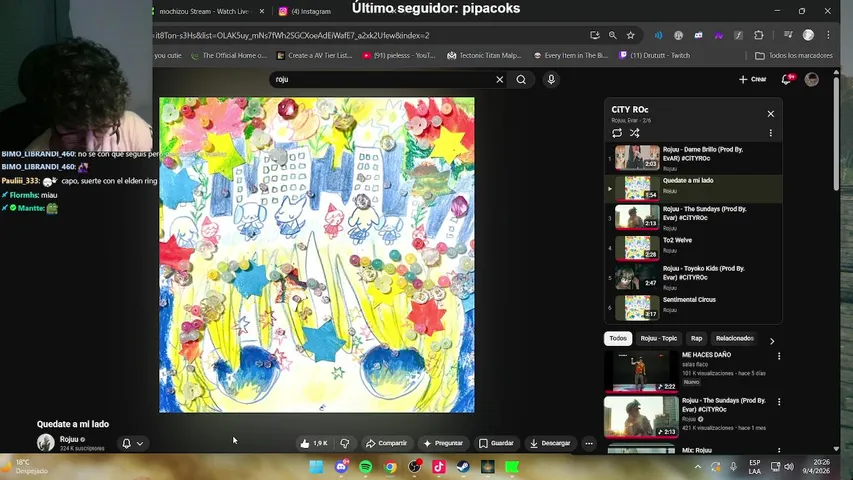853x480 pixels.
Task: Open the Rojuu channel avatar
Action: point(46,442)
